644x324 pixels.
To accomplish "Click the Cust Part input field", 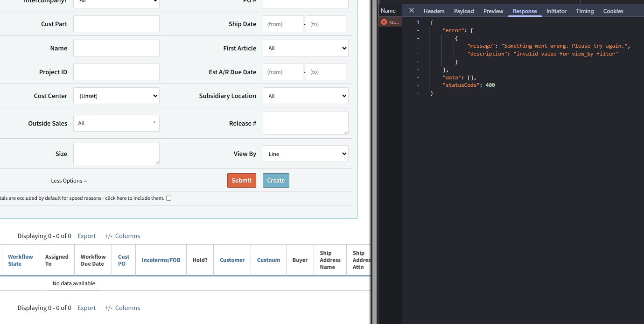I will pos(116,24).
